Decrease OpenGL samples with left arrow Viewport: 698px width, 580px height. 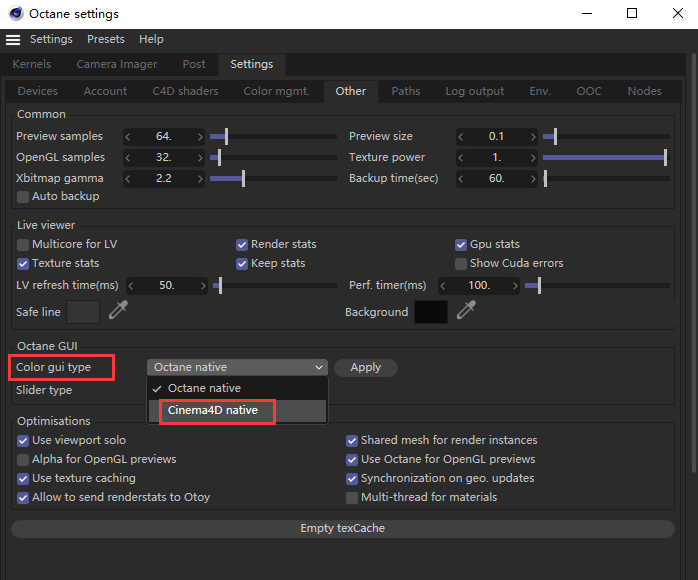click(128, 157)
